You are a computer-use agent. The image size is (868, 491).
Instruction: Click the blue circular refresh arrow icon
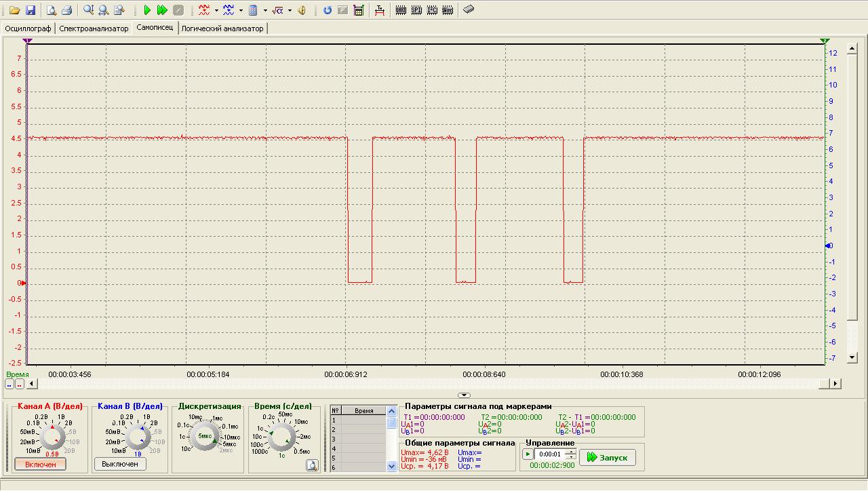(328, 10)
